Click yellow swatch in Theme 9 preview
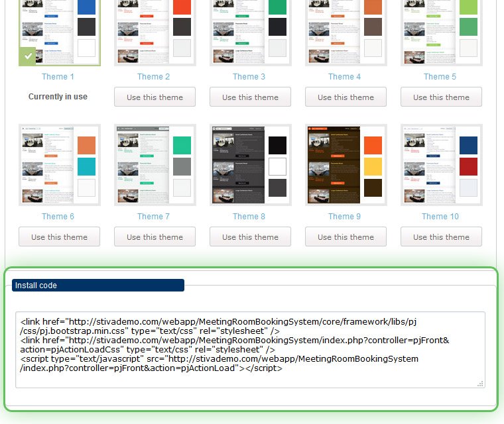 coord(373,166)
